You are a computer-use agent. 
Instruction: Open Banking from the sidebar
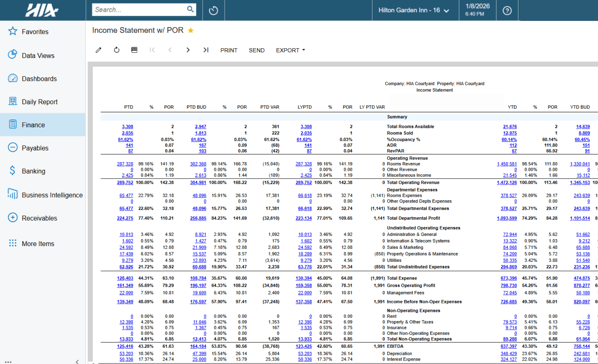12,171
